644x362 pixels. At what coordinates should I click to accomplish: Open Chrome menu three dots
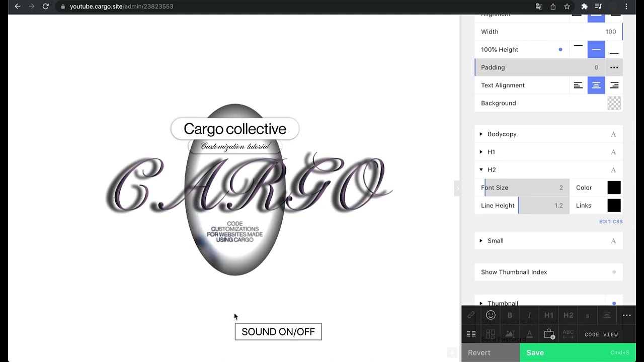(626, 7)
